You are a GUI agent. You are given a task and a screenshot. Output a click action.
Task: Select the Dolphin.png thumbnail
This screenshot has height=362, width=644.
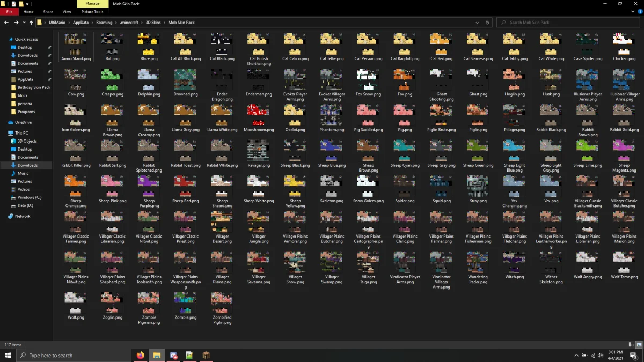[x=149, y=79]
